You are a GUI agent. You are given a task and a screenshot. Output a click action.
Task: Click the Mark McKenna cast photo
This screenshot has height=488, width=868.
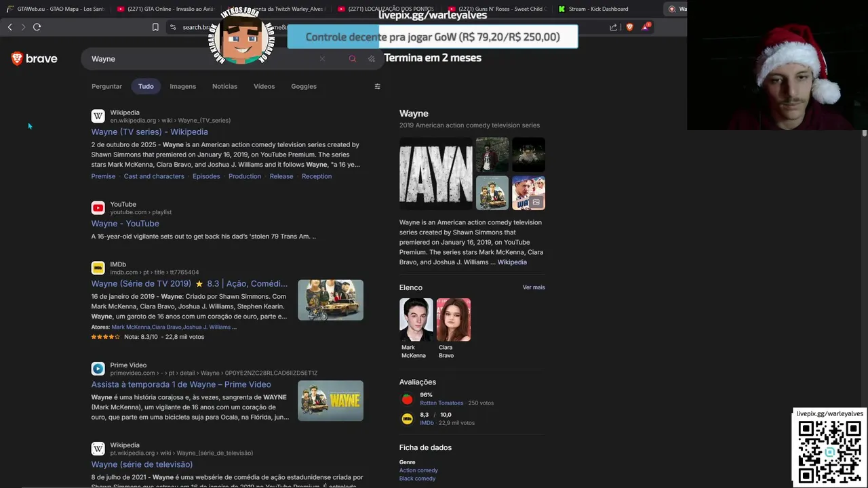tap(416, 319)
